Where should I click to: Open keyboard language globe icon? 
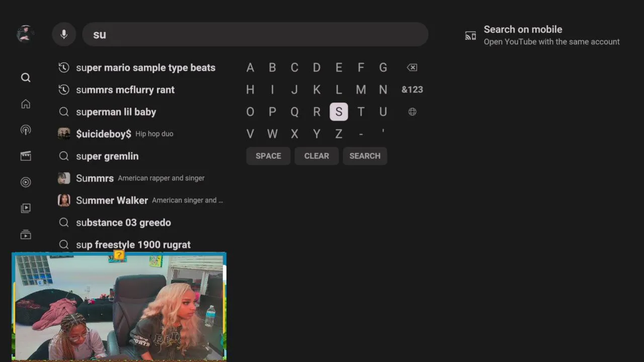tap(412, 112)
